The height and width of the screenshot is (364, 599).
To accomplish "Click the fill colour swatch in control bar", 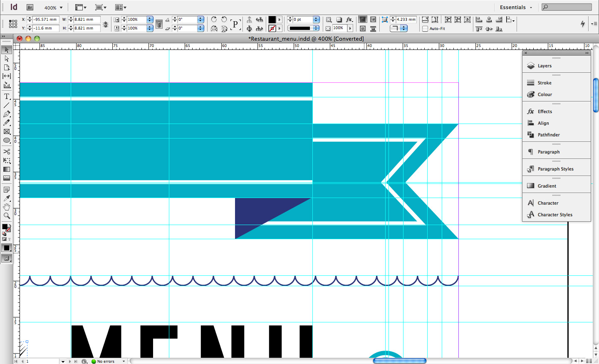I will (x=272, y=20).
